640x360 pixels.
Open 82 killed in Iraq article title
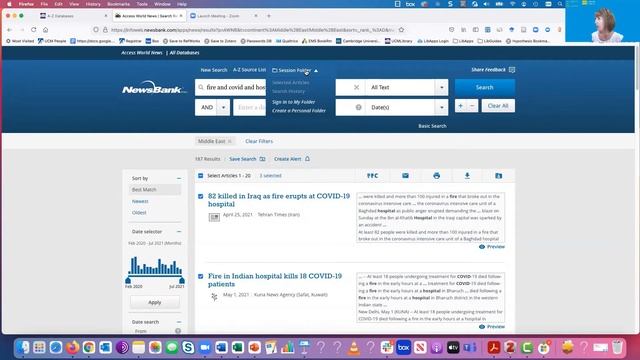coord(279,200)
